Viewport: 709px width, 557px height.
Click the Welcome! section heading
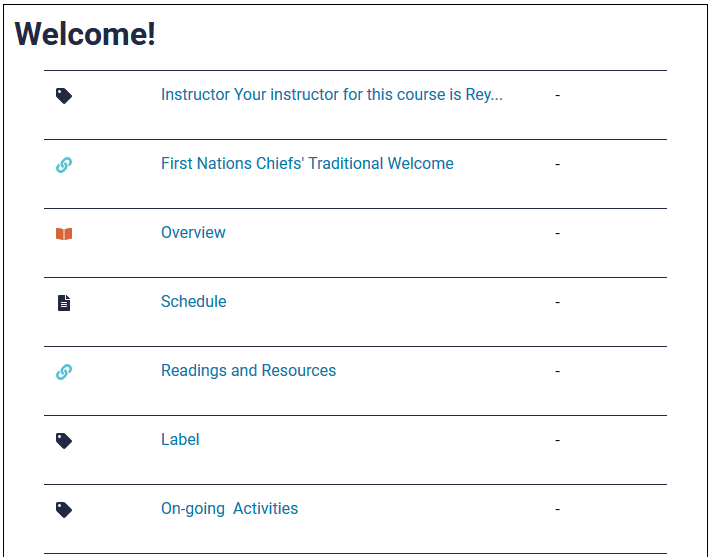pos(85,34)
